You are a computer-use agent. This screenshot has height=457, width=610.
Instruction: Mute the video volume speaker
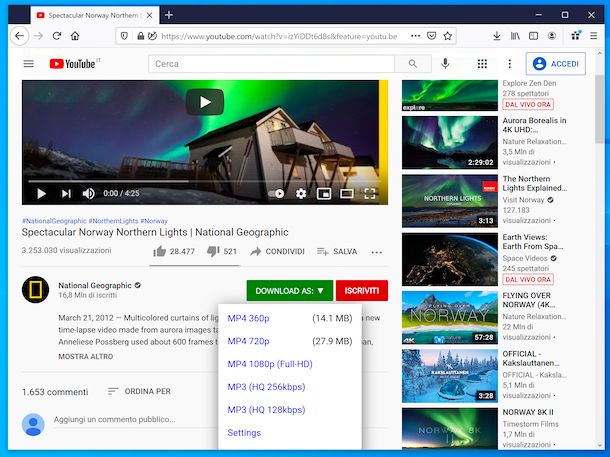(88, 193)
